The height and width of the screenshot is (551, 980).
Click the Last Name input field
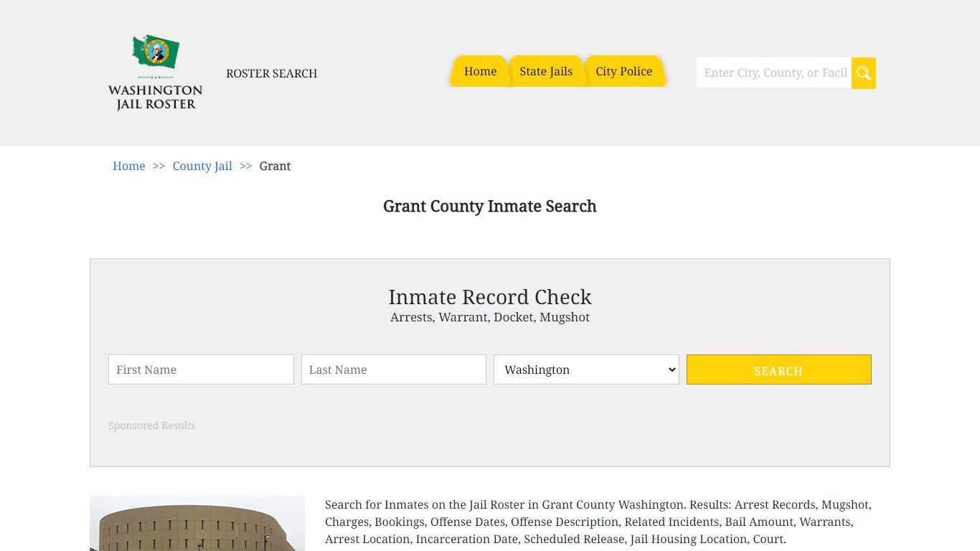tap(394, 369)
